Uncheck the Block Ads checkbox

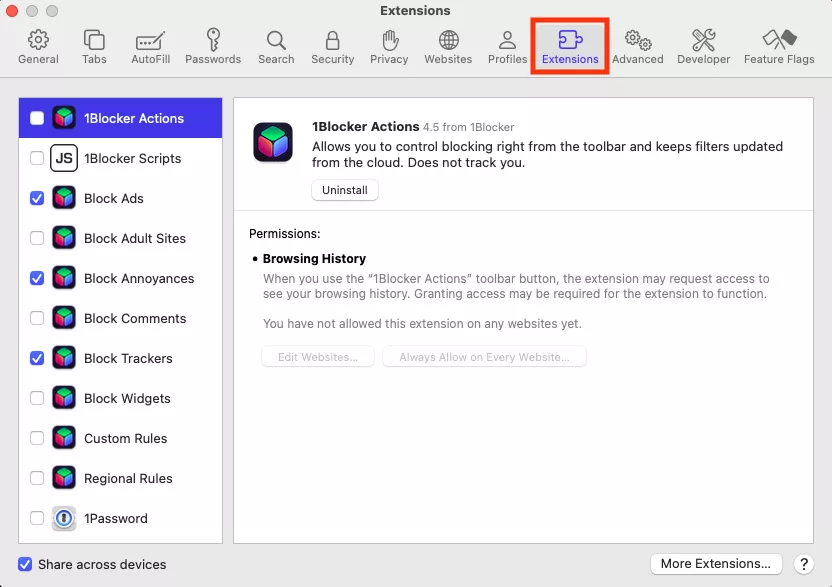pos(37,198)
